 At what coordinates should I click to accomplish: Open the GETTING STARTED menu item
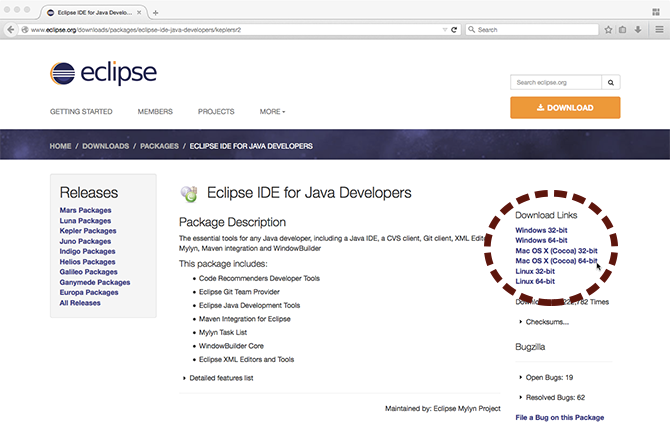click(81, 111)
